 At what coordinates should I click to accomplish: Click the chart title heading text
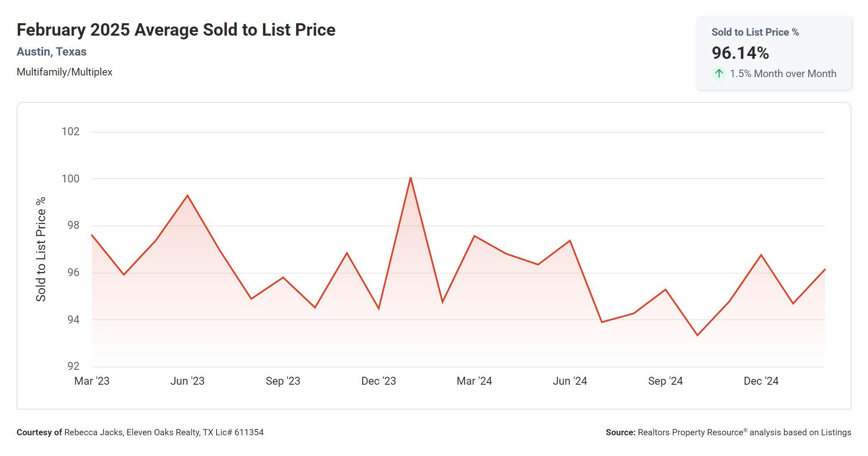click(x=176, y=30)
